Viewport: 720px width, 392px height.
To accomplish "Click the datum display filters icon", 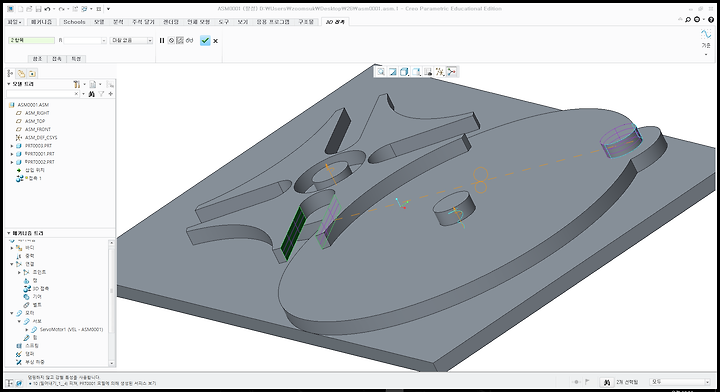I will tap(440, 72).
